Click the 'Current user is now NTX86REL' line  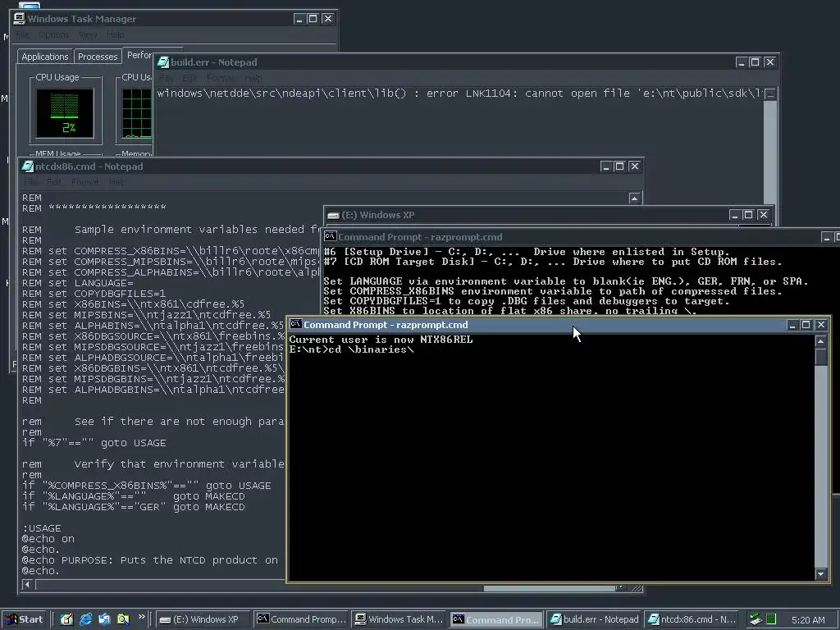[381, 340]
